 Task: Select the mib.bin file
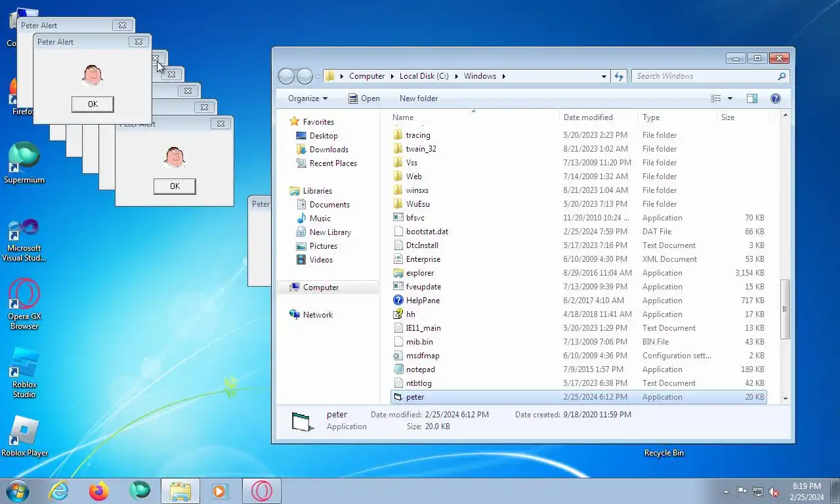pyautogui.click(x=578, y=342)
